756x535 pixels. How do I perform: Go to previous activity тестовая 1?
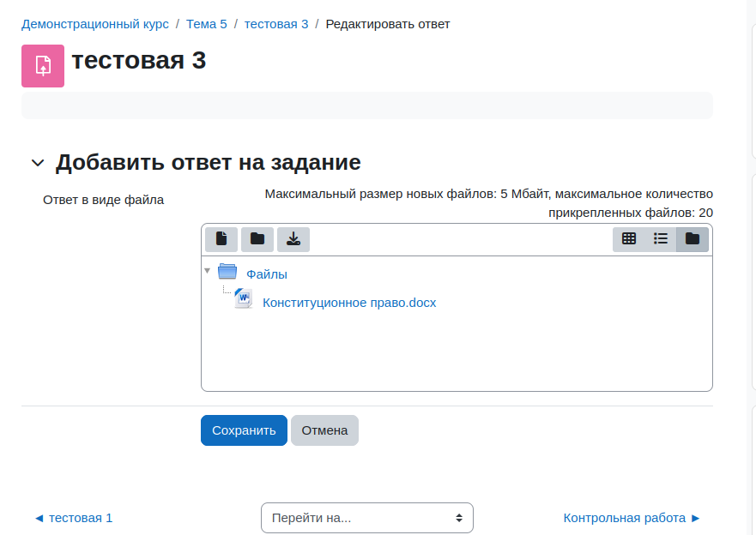pos(73,518)
